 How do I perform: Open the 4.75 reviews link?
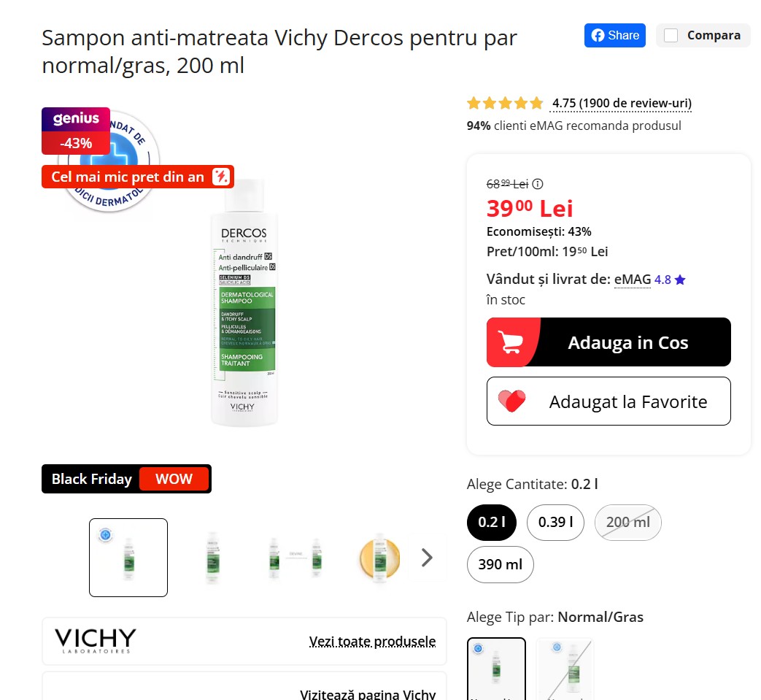pyautogui.click(x=622, y=103)
